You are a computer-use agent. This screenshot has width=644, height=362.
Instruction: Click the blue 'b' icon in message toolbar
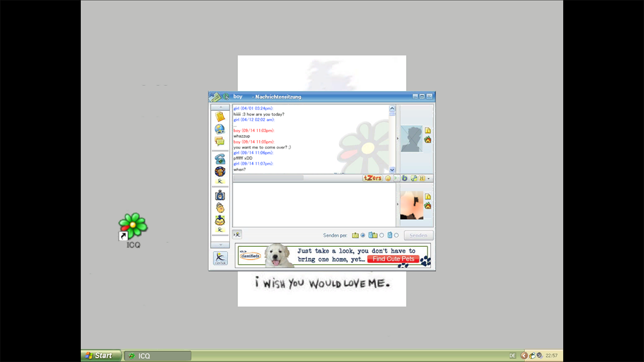pyautogui.click(x=405, y=178)
